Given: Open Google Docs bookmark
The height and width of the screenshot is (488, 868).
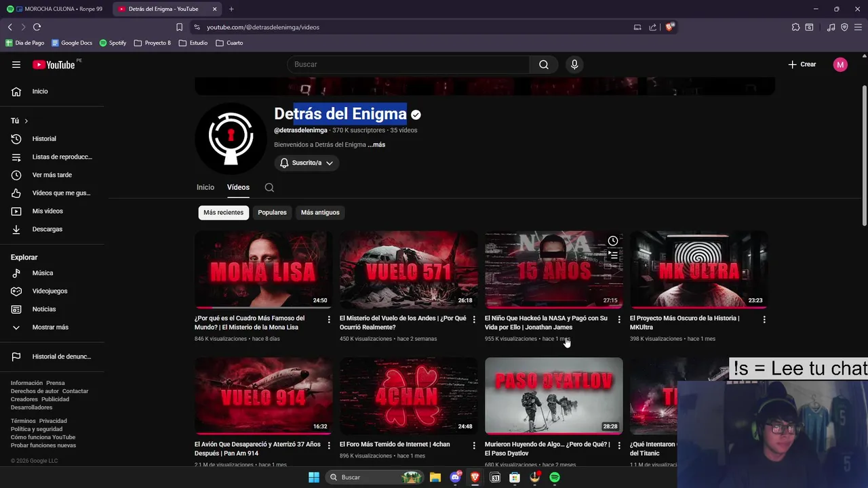Looking at the screenshot, I should [72, 43].
